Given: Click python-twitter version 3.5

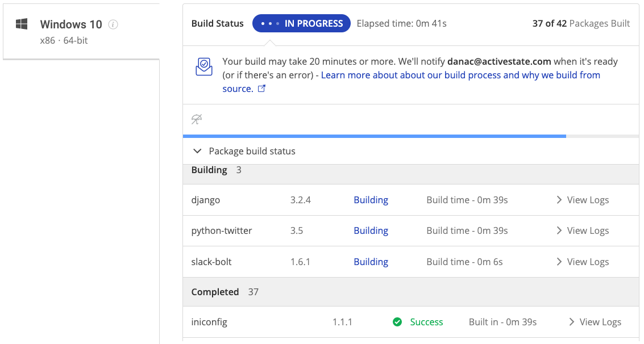Looking at the screenshot, I should point(297,231).
